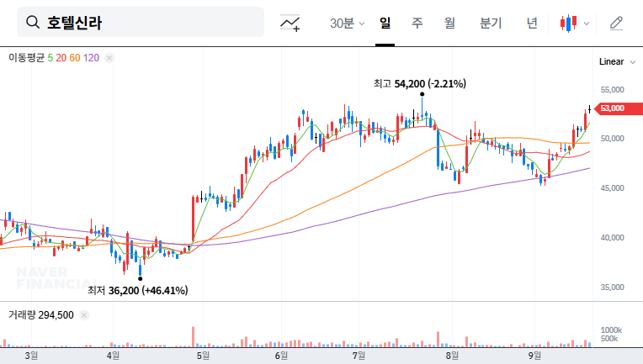Image resolution: width=643 pixels, height=364 pixels.
Task: Switch to the 월 monthly tab
Action: pyautogui.click(x=450, y=23)
